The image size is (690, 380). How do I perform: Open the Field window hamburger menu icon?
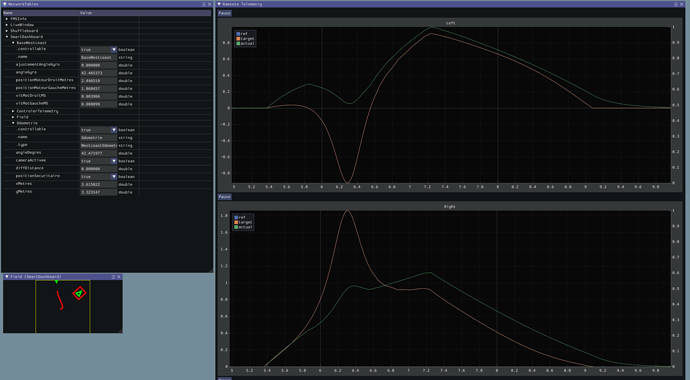(x=113, y=277)
